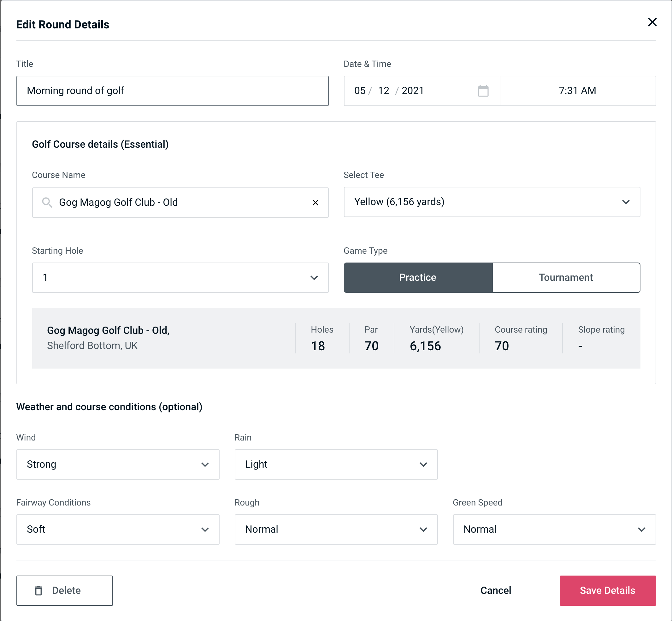Select the Rough conditions menu item
672x621 pixels.
tap(335, 529)
